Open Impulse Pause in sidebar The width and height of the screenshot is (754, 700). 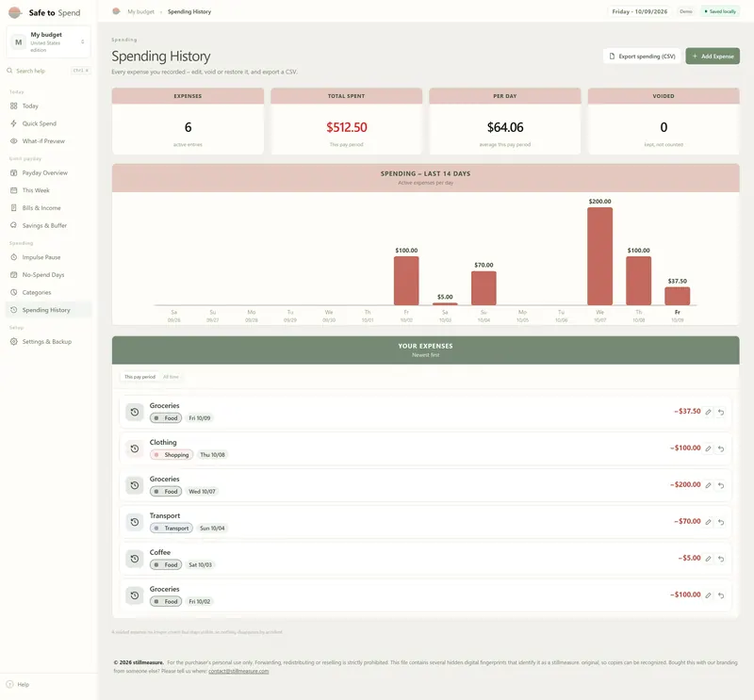pos(48,257)
